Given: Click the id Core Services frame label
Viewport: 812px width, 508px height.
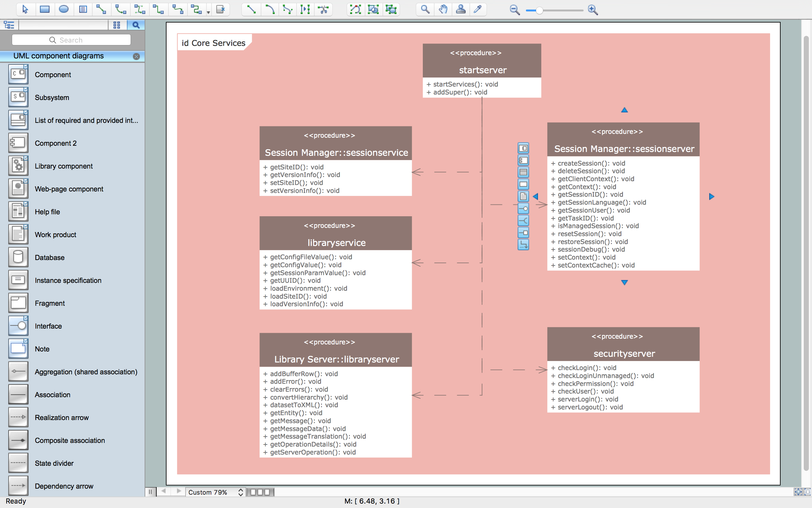Looking at the screenshot, I should pos(214,43).
